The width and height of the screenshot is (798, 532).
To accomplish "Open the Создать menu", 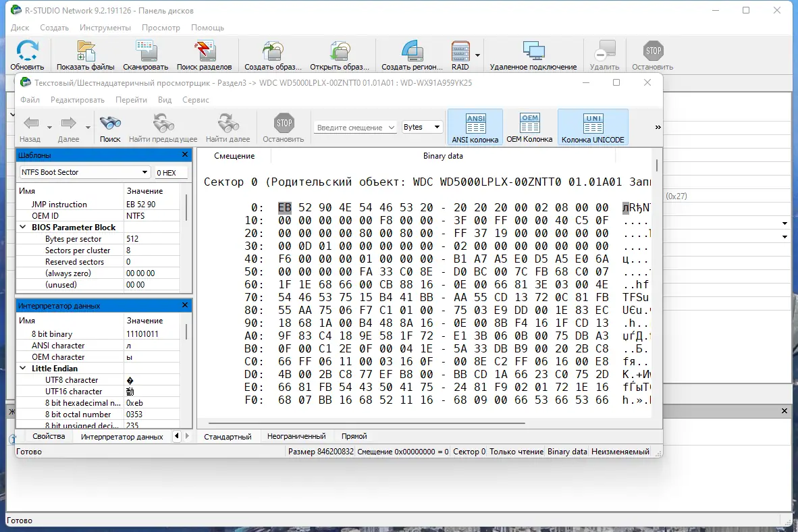I will pyautogui.click(x=54, y=28).
